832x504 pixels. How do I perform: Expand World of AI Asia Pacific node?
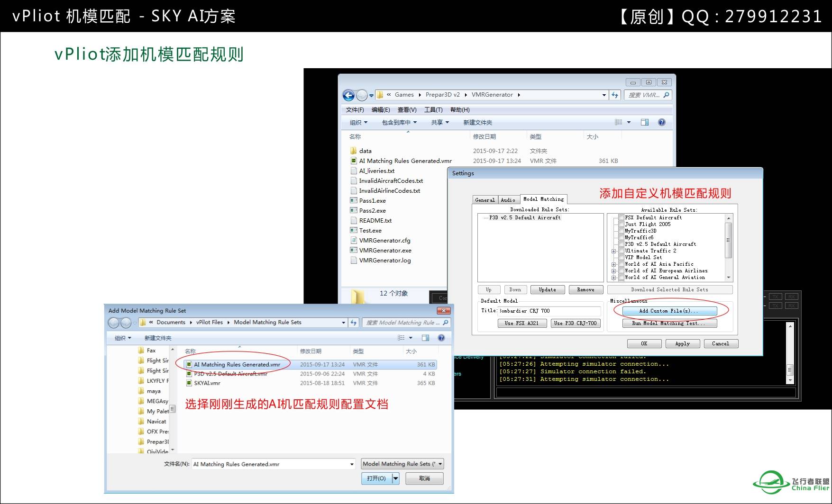click(x=614, y=264)
